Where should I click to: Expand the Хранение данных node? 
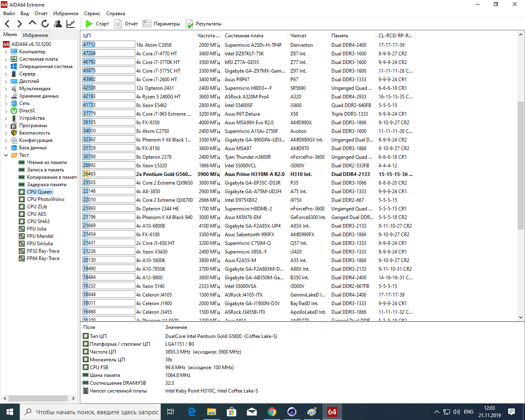coord(6,96)
